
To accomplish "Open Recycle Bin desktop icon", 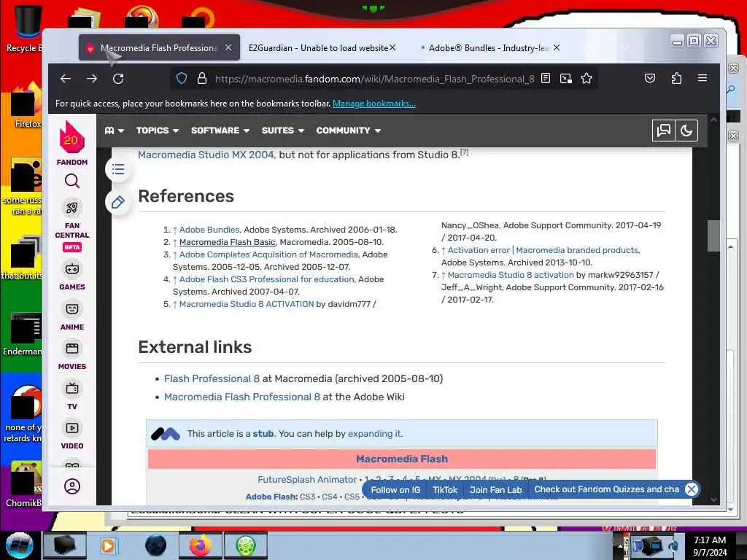I will (x=26, y=28).
